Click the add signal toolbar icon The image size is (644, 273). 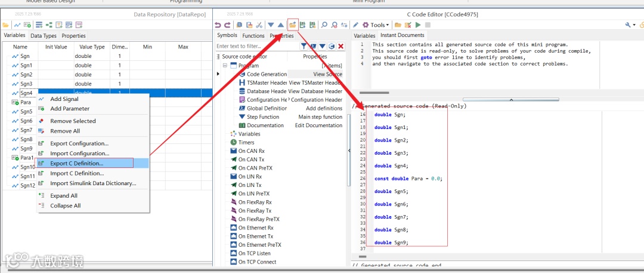[x=17, y=25]
